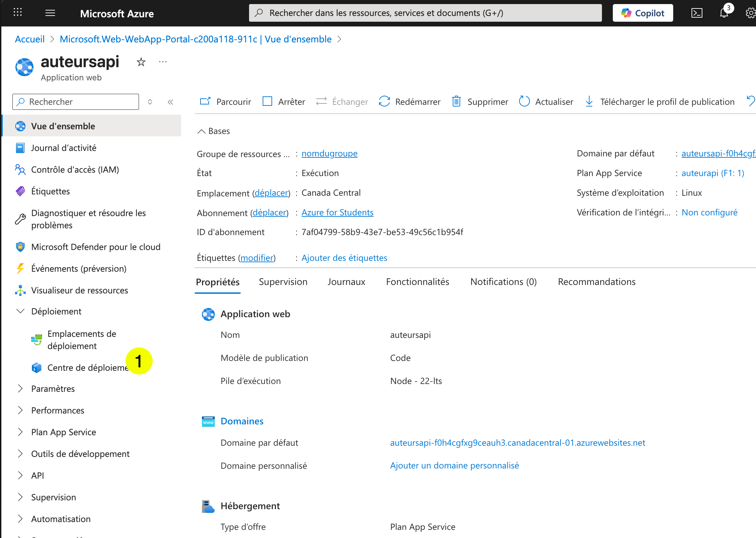Viewport: 756px width, 538px height.
Task: Open the nomdugroupe resource group
Action: click(x=329, y=153)
